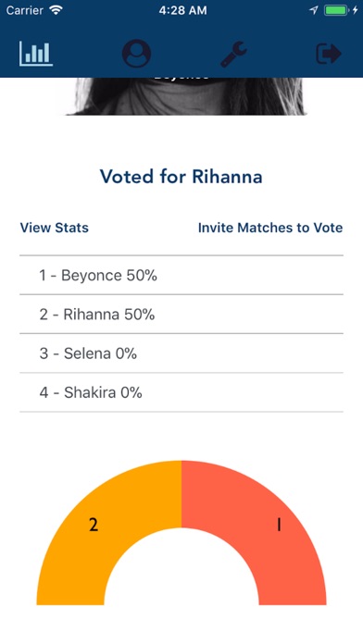Tap the Wi-Fi status icon
Image resolution: width=363 pixels, height=644 pixels.
coord(56,10)
